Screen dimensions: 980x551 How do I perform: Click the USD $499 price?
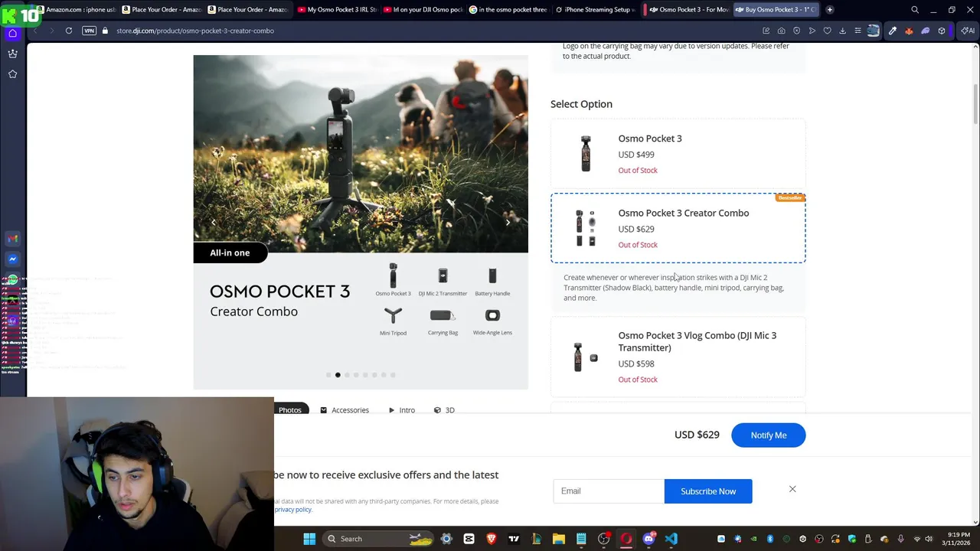click(636, 155)
